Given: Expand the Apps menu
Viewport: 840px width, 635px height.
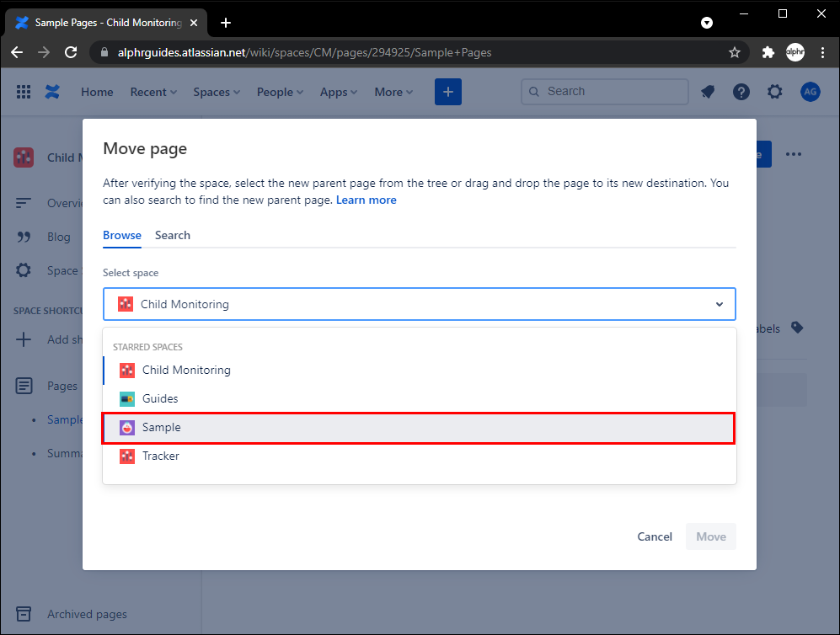Looking at the screenshot, I should 339,92.
